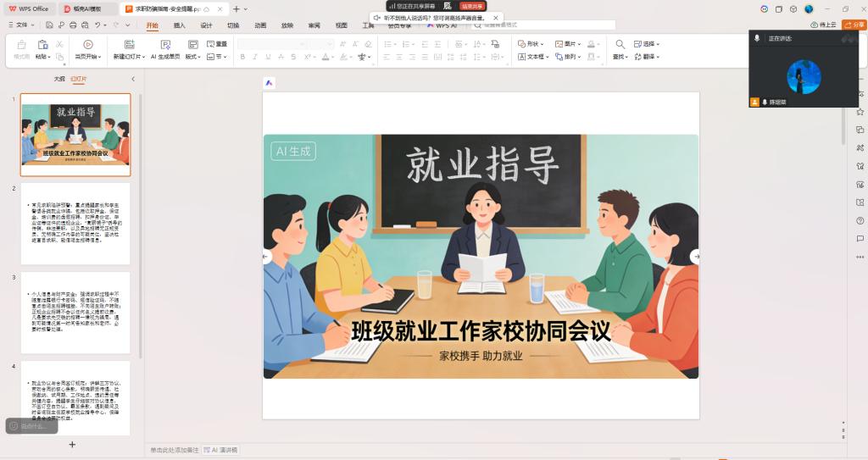Open the 动画 ribbon tab
Screen dimensions: 868x460
(260, 25)
